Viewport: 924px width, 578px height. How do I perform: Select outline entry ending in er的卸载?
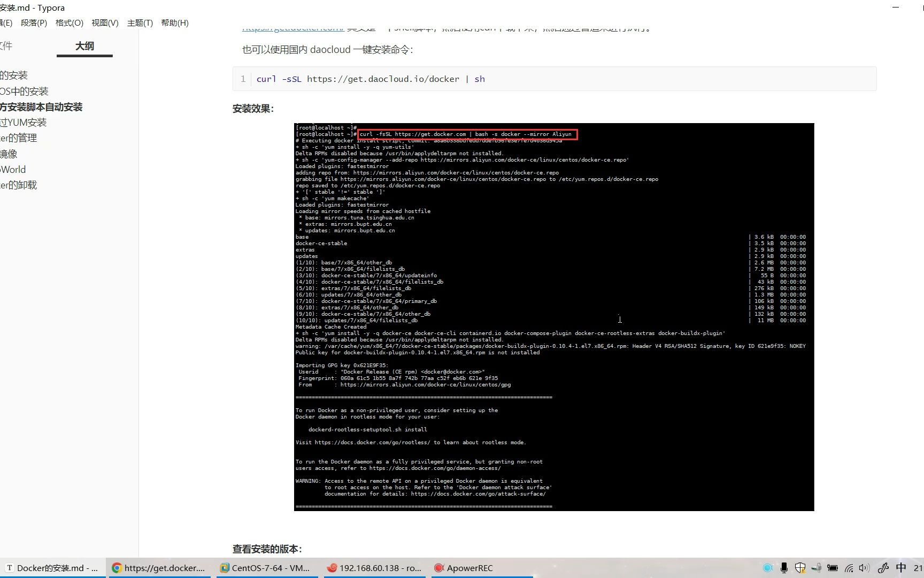19,185
